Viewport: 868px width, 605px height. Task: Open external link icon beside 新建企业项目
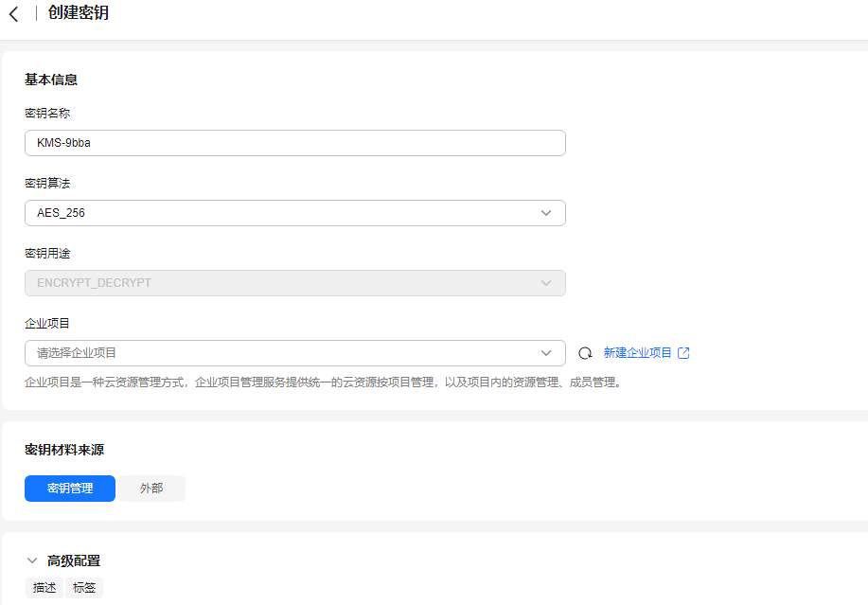point(683,353)
